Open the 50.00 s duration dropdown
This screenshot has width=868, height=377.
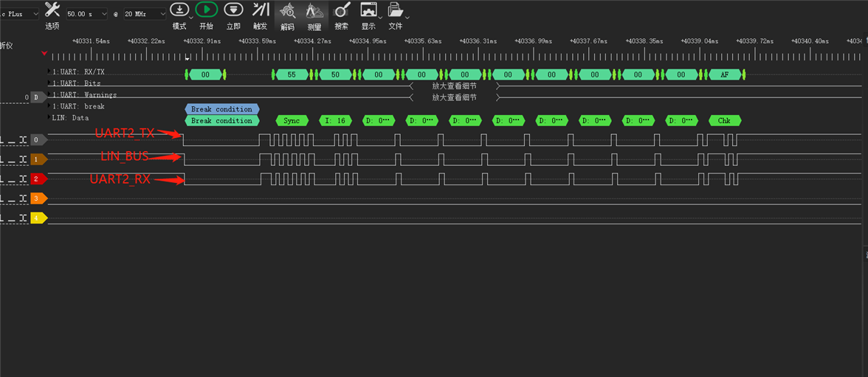tap(86, 14)
